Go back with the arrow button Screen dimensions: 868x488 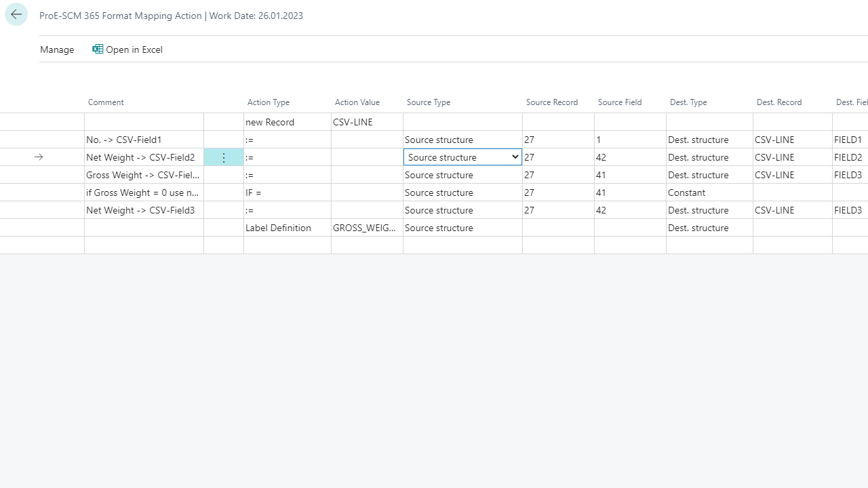[16, 14]
